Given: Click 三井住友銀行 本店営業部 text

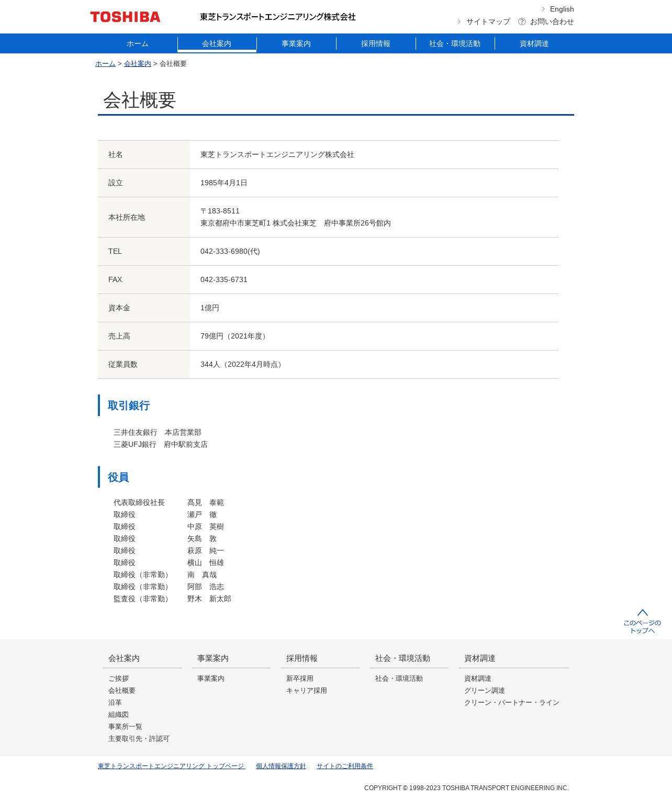Looking at the screenshot, I should [158, 432].
